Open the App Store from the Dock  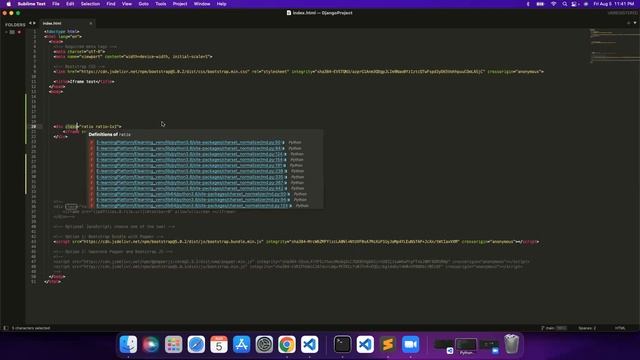241,344
